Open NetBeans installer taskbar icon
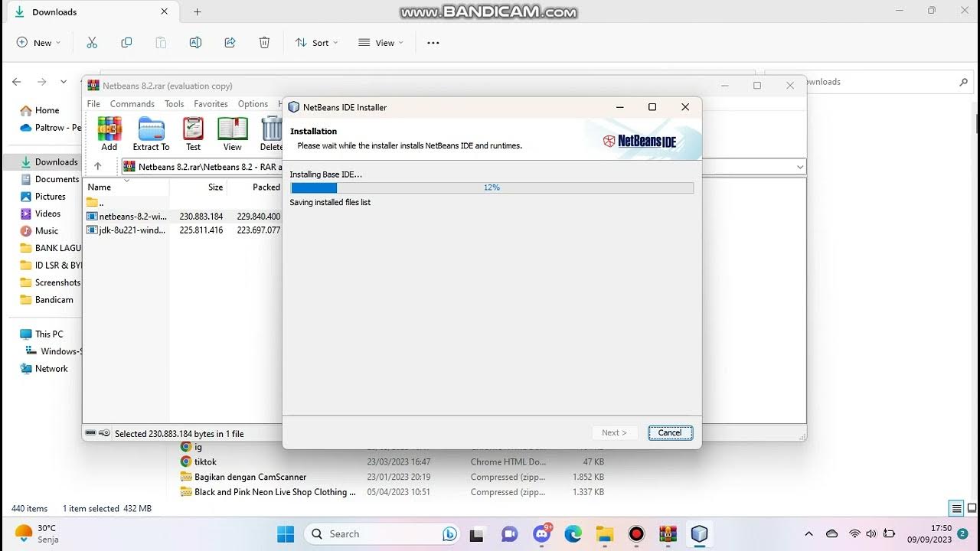Viewport: 980px width, 551px height. coord(699,534)
